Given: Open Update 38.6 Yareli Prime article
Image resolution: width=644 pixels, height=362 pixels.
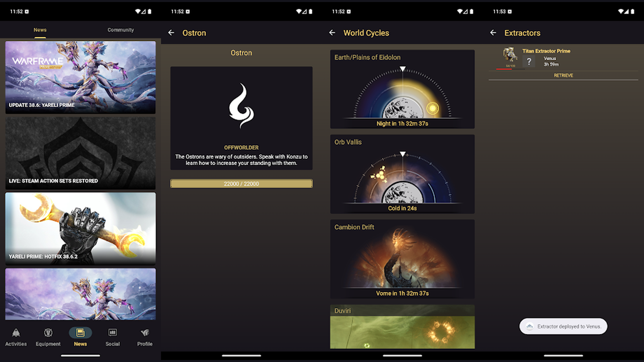Looking at the screenshot, I should click(80, 77).
